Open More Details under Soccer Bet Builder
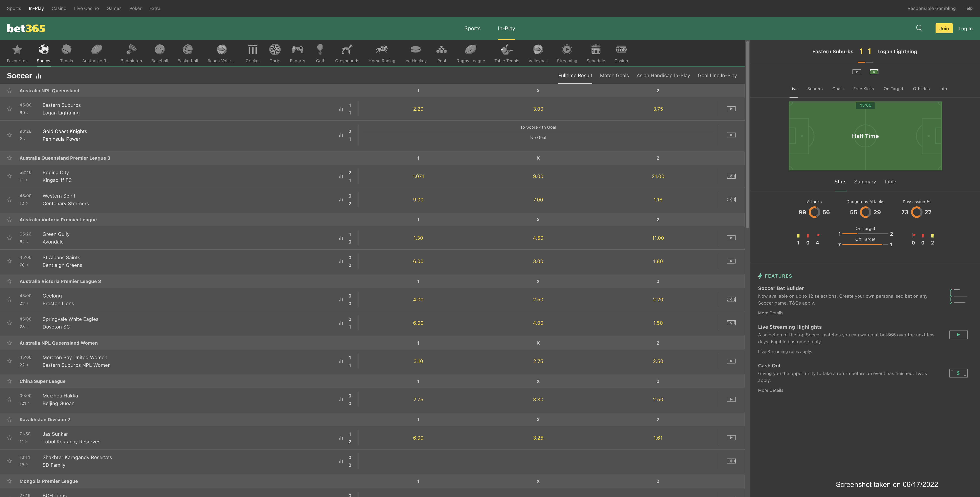This screenshot has width=980, height=497. (770, 313)
